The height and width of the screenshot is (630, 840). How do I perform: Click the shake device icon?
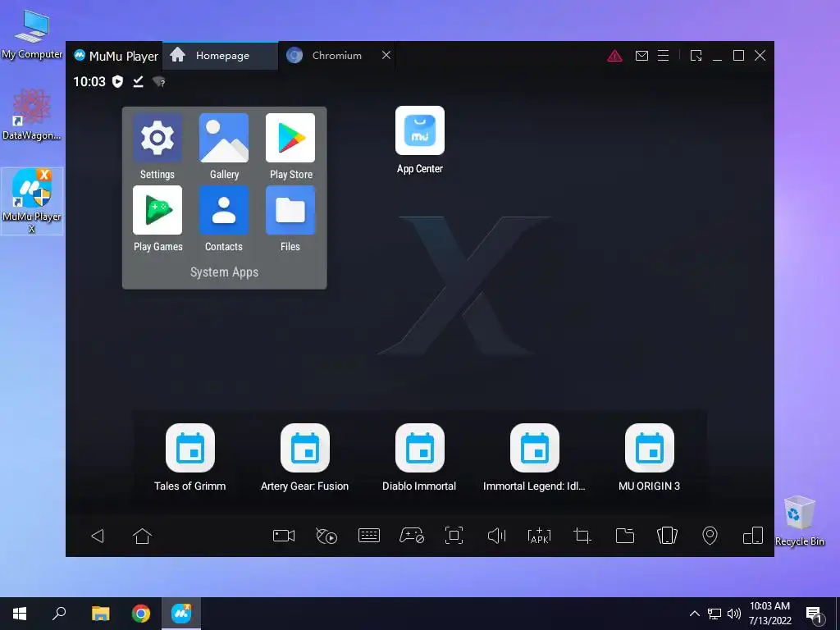click(x=667, y=536)
